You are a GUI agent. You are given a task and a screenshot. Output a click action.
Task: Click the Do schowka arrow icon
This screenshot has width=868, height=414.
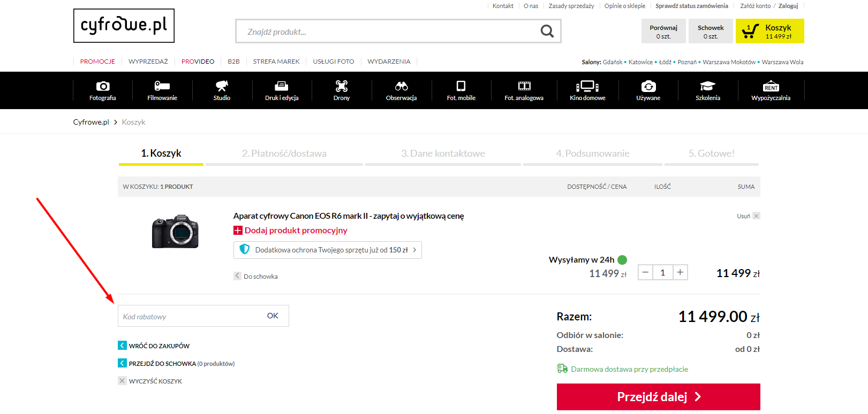237,276
